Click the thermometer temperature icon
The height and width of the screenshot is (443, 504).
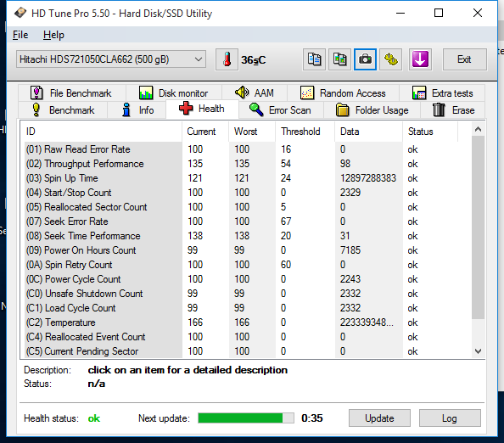tap(227, 59)
